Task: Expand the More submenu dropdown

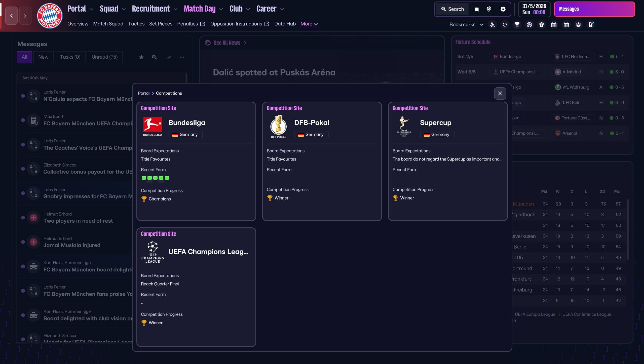Action: pos(309,24)
